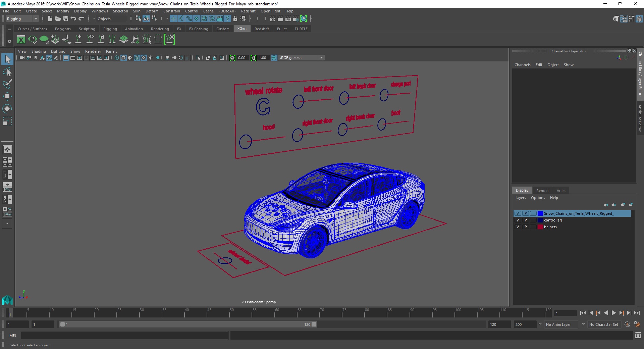Viewport: 644px width, 349px height.
Task: Open layer editor Options menu
Action: [x=538, y=198]
